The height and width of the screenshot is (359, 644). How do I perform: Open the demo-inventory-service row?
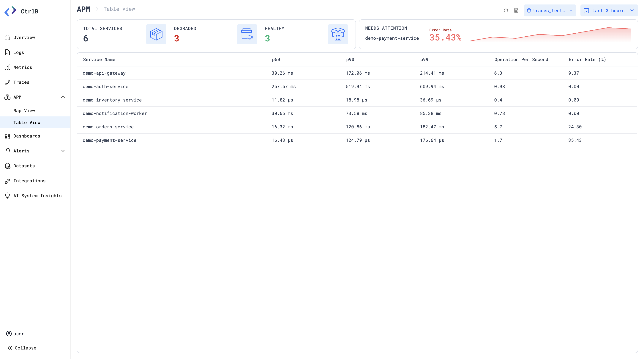[x=357, y=100]
